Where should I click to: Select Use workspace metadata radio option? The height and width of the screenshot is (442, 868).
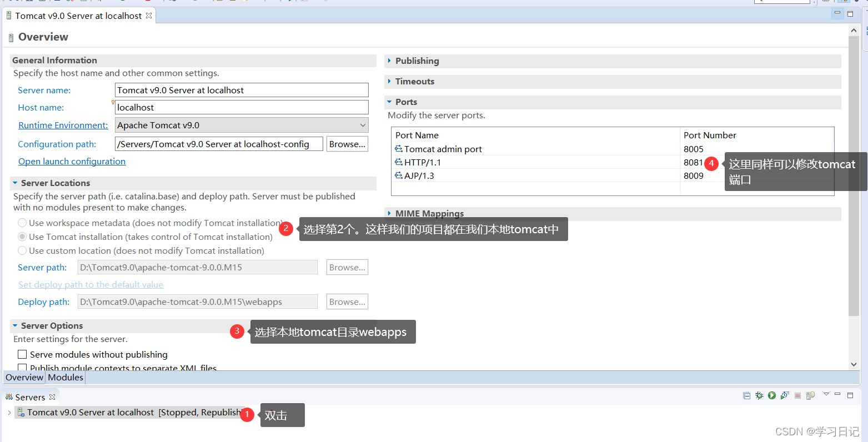pos(22,223)
